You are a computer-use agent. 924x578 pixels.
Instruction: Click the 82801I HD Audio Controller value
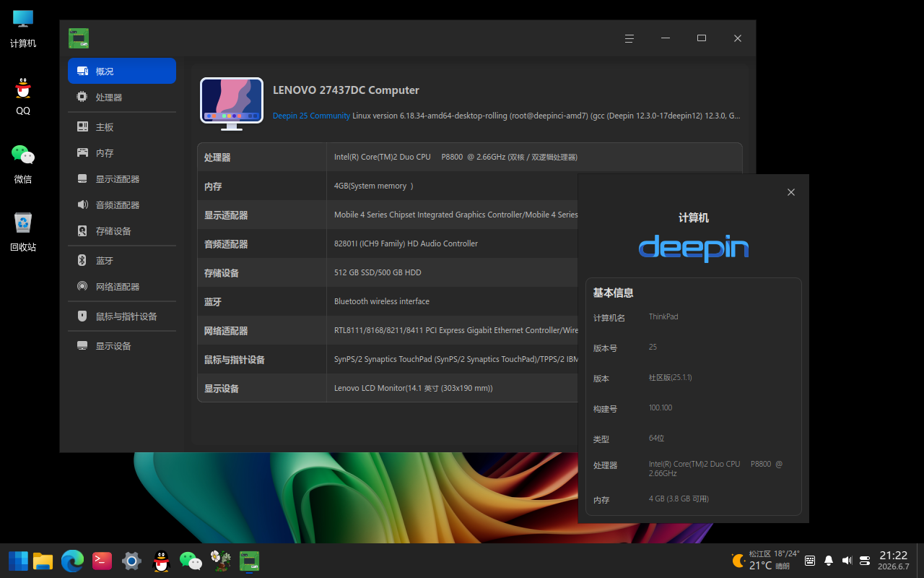(x=406, y=243)
